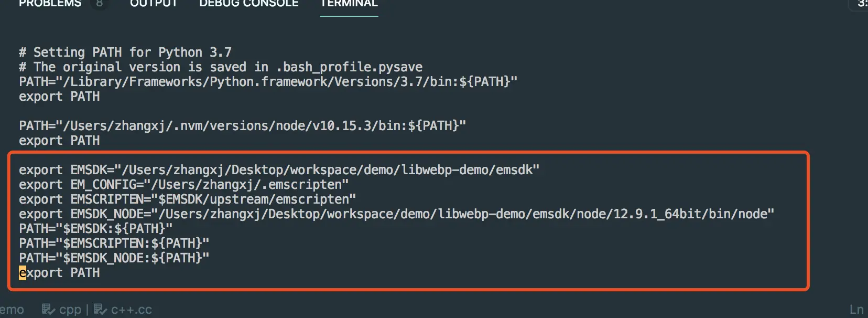This screenshot has width=868, height=318.
Task: Click the .nvm node v10.15.3 PATH line
Action: tap(242, 126)
